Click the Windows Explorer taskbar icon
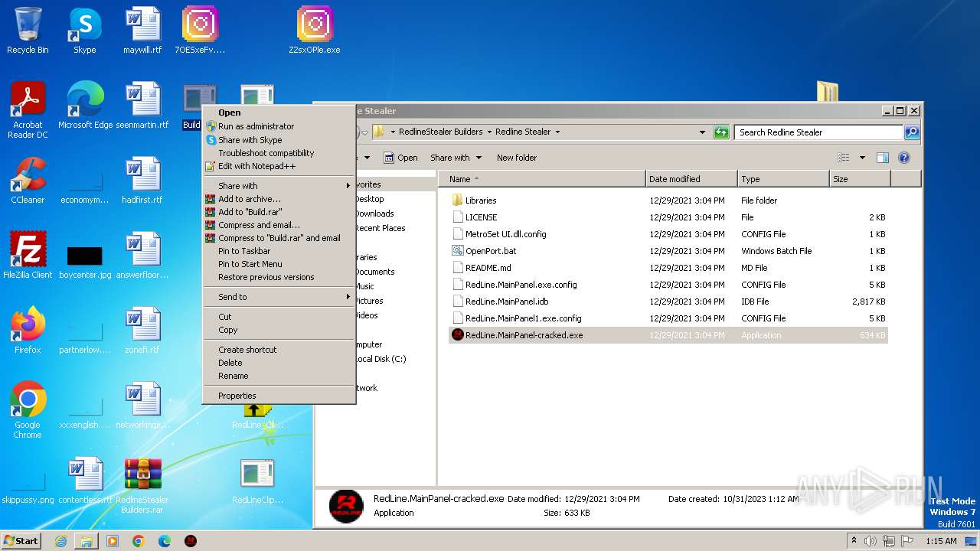The height and width of the screenshot is (551, 980). coord(87,541)
